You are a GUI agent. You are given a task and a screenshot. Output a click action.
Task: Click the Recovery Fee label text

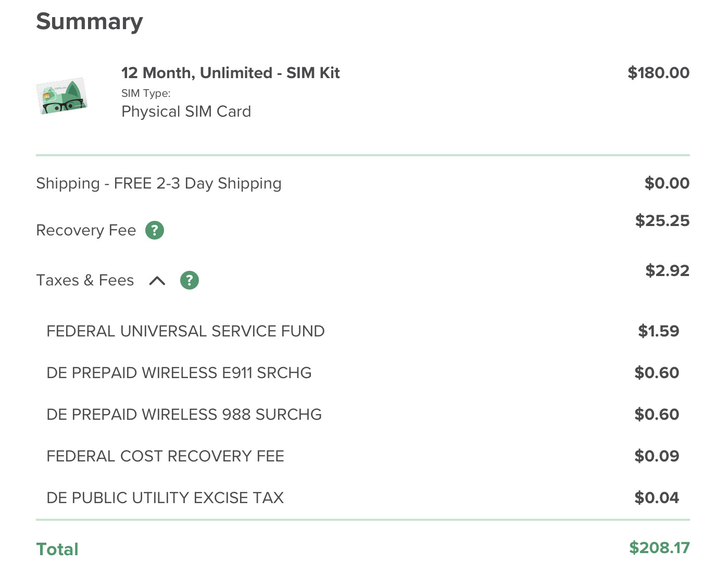point(86,230)
